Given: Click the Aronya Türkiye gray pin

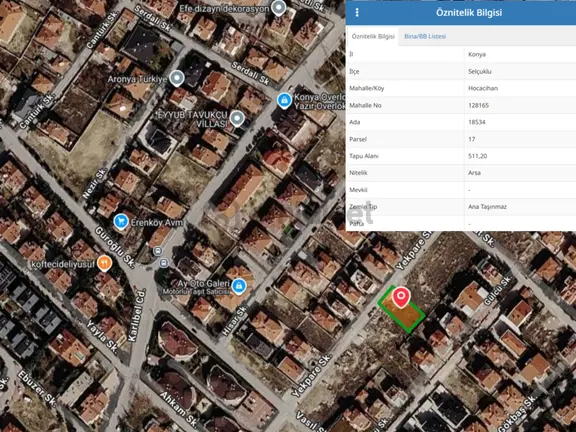Looking at the screenshot, I should pyautogui.click(x=177, y=78).
